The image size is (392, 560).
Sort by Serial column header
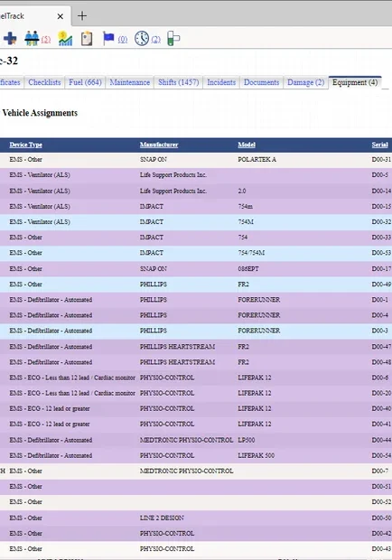tap(379, 145)
